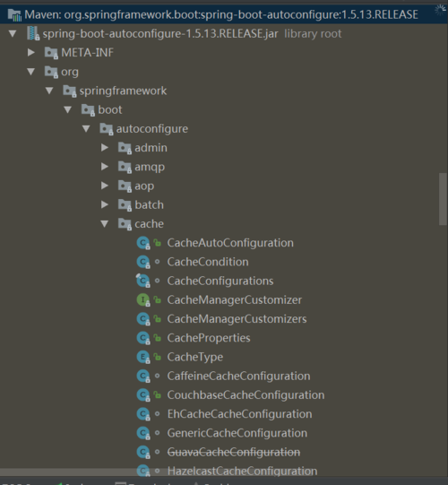Click the class icon of CacheCondition
Viewport: 448px width, 485px height.
(143, 262)
